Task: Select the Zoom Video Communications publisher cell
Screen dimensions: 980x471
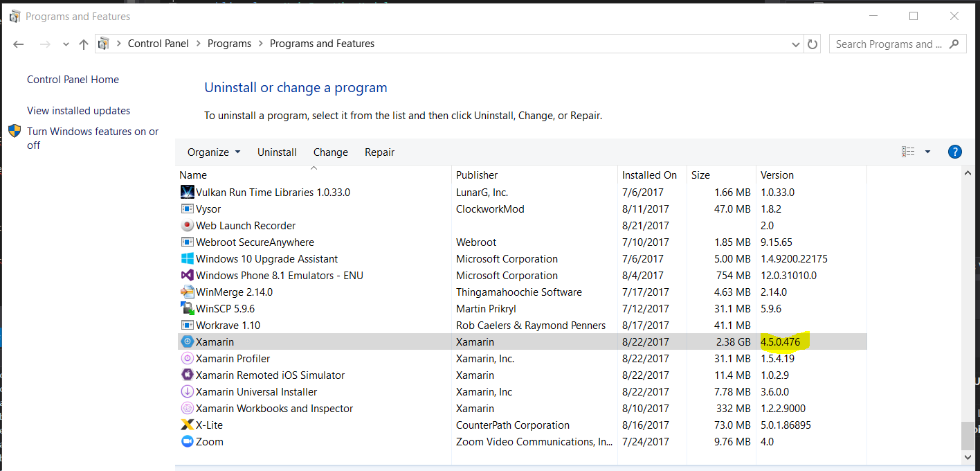Action: coord(534,441)
